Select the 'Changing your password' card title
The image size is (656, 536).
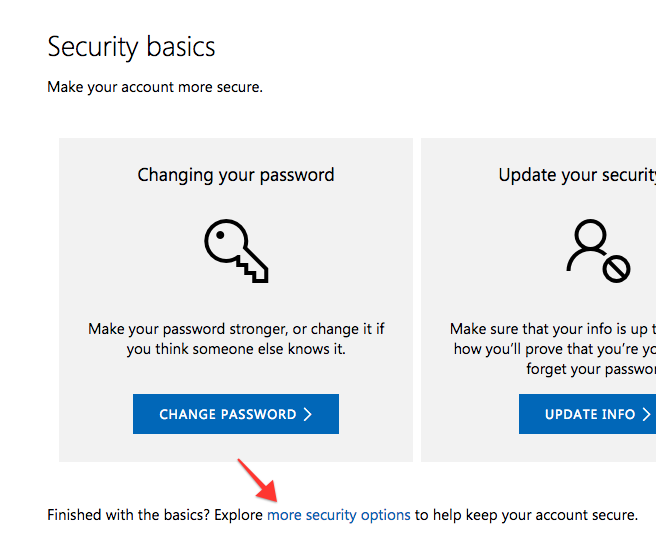pos(236,175)
